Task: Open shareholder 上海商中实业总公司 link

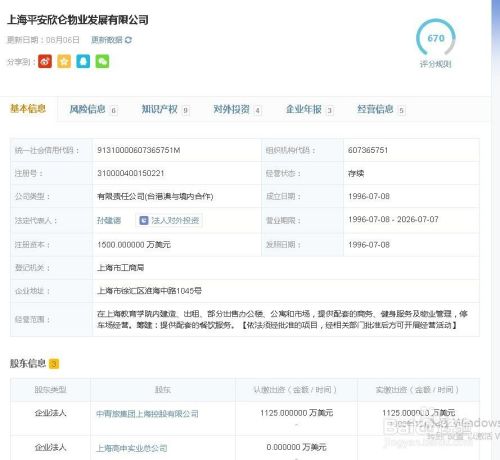Action: (132, 448)
